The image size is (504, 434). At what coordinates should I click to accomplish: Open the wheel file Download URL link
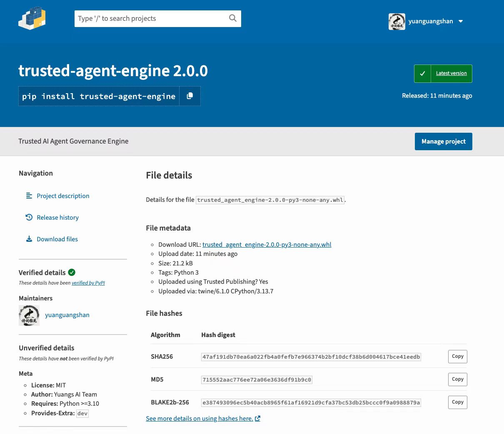pyautogui.click(x=267, y=245)
